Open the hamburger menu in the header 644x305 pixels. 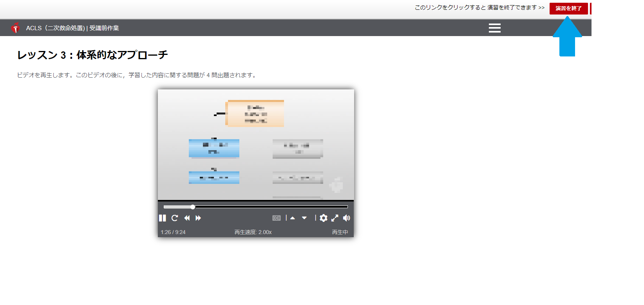click(x=495, y=28)
